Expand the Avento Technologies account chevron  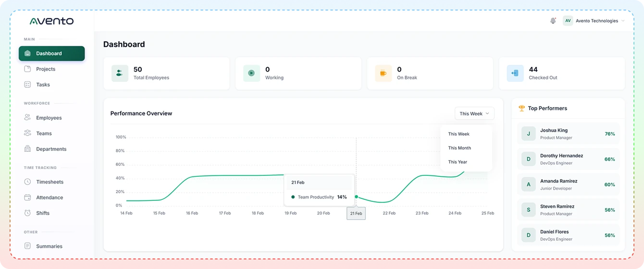(x=623, y=21)
